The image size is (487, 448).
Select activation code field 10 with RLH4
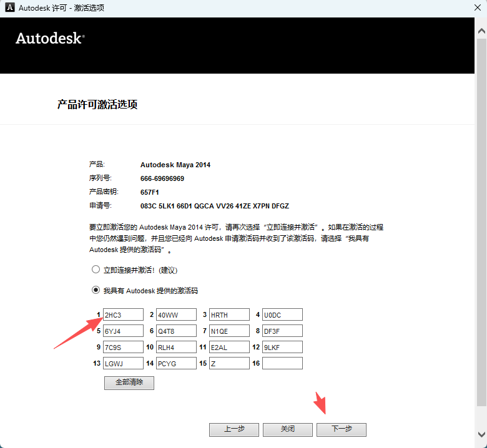point(176,347)
